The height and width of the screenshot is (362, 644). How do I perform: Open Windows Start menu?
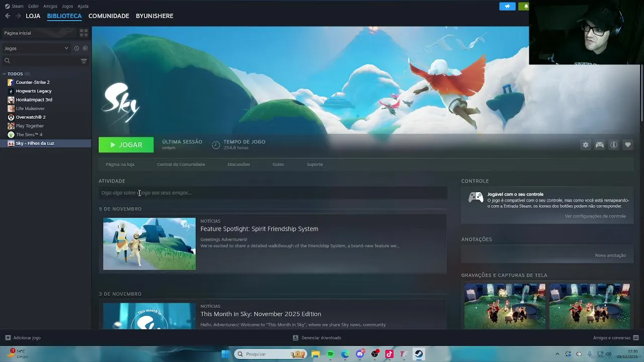point(225,354)
